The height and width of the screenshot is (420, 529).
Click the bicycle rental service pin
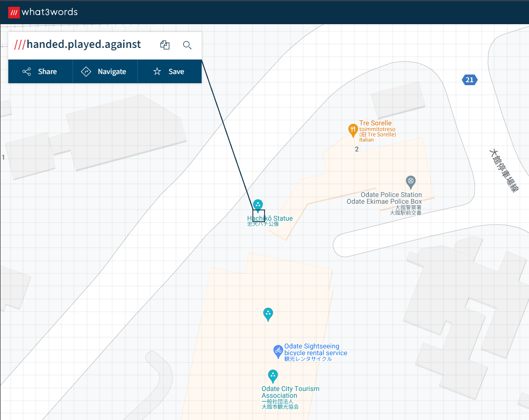coord(278,352)
